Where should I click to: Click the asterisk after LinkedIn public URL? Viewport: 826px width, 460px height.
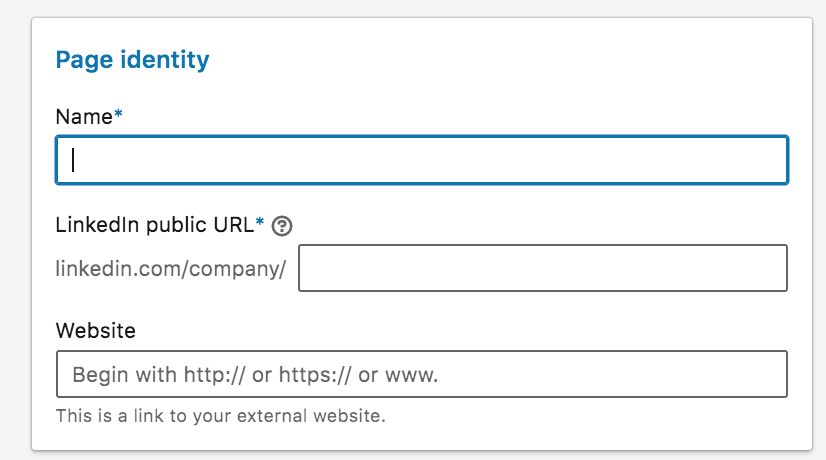point(259,222)
